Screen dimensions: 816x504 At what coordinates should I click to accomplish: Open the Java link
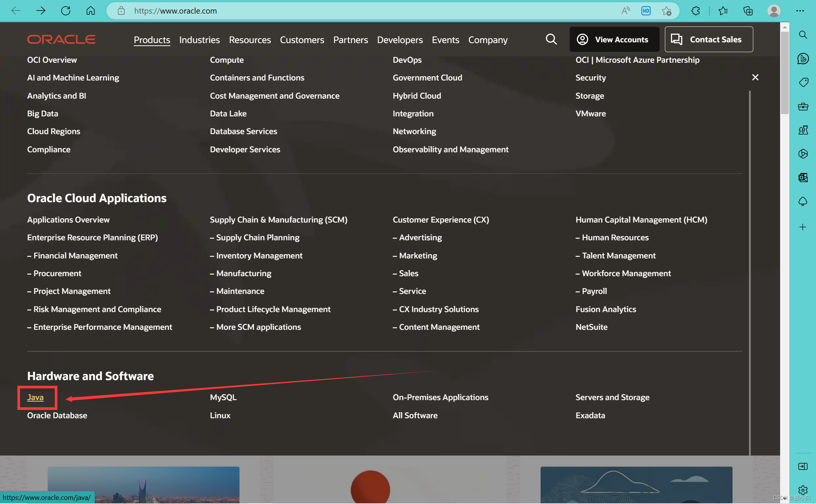pyautogui.click(x=36, y=397)
